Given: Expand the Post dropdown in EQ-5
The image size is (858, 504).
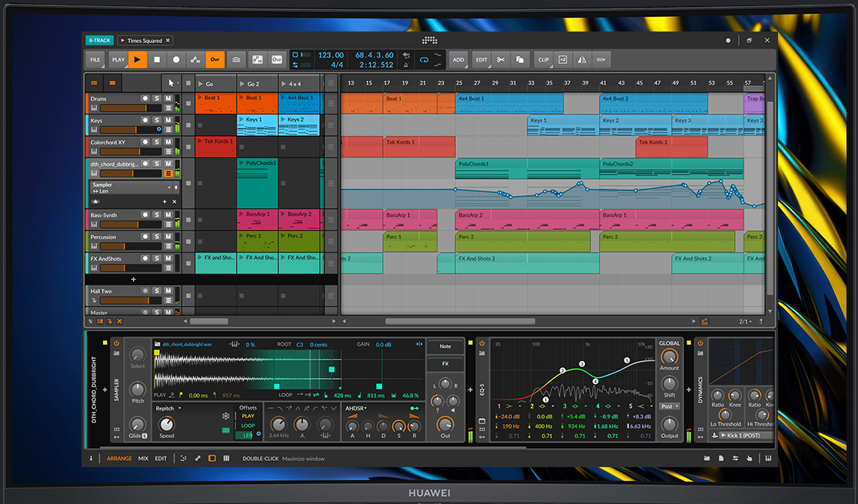Looking at the screenshot, I should (x=669, y=406).
